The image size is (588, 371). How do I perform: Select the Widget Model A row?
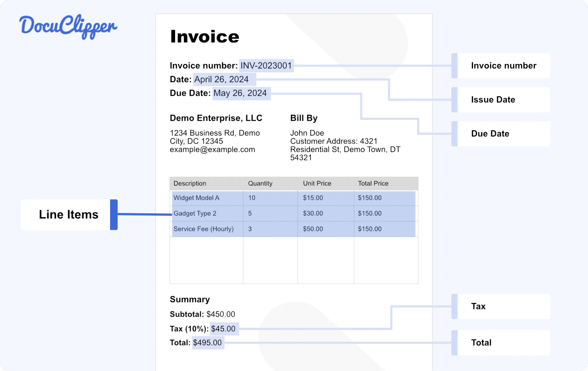coord(197,198)
